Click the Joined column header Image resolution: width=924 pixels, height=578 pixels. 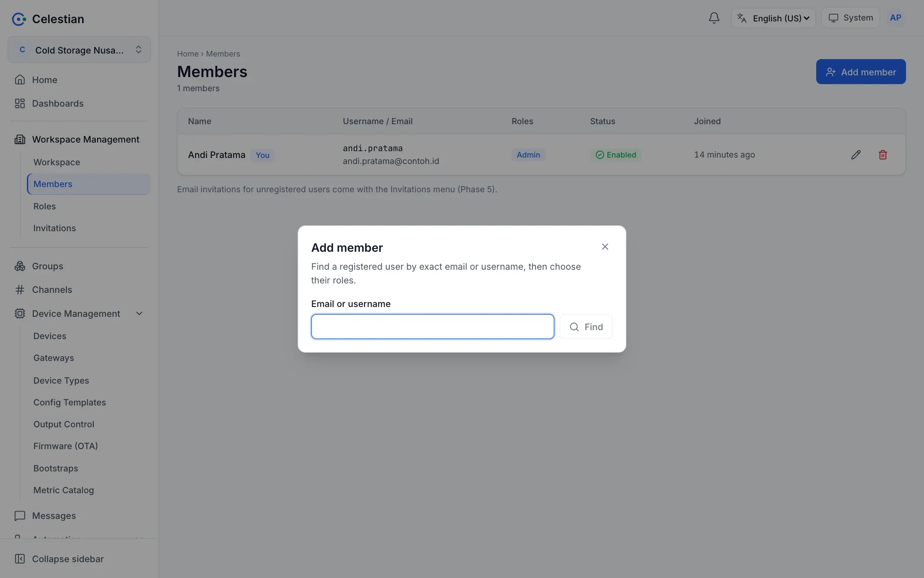pyautogui.click(x=707, y=121)
